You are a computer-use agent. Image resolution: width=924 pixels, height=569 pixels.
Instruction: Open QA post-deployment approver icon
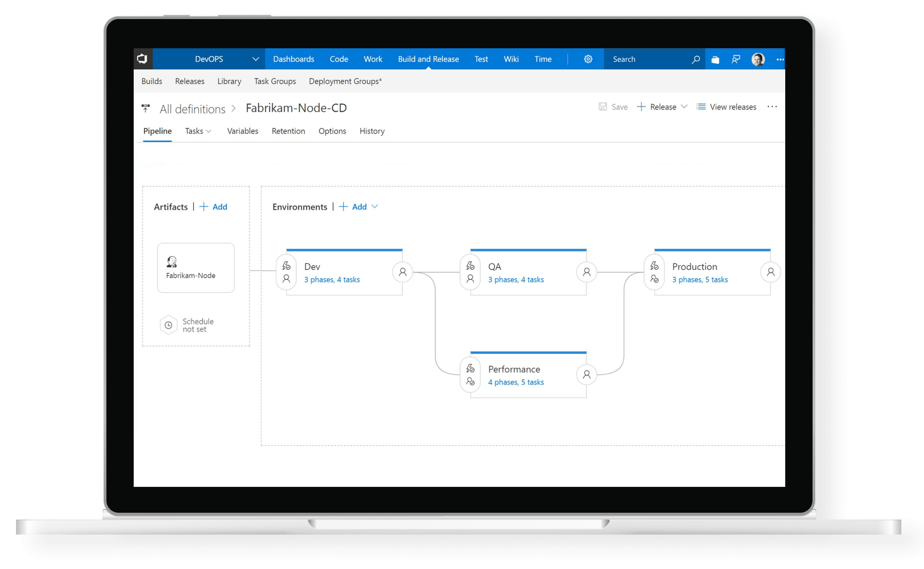coord(586,272)
